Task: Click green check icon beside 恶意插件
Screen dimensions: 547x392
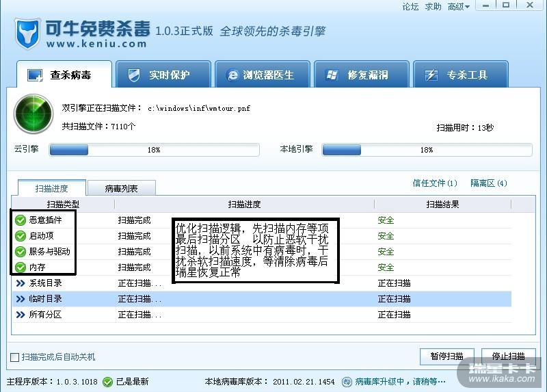Action: [x=21, y=220]
